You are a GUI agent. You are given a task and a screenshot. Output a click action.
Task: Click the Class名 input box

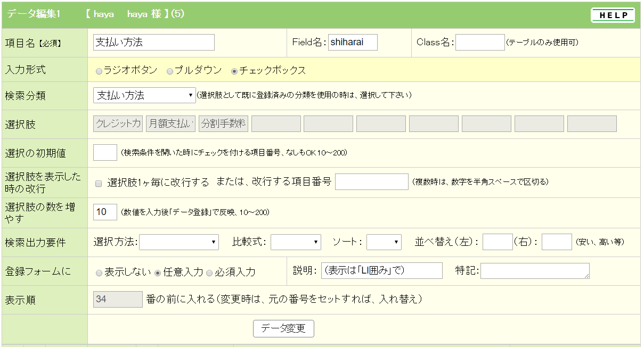point(479,43)
